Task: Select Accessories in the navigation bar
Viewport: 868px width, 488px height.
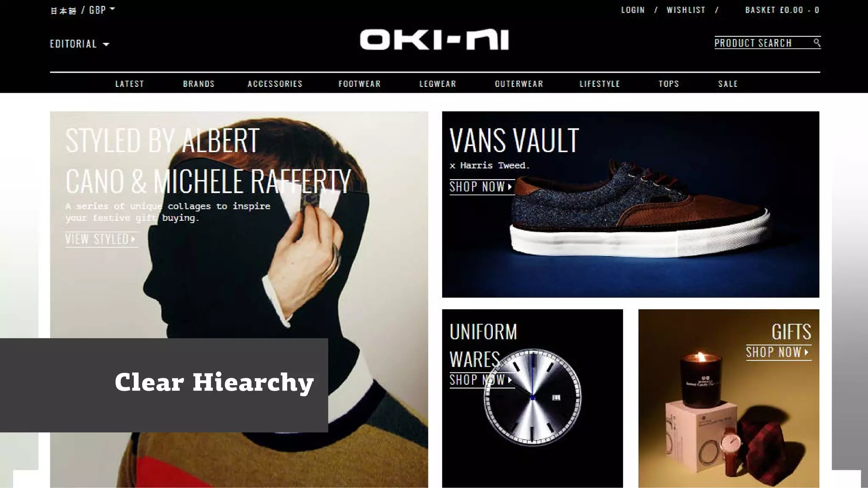Action: click(275, 84)
